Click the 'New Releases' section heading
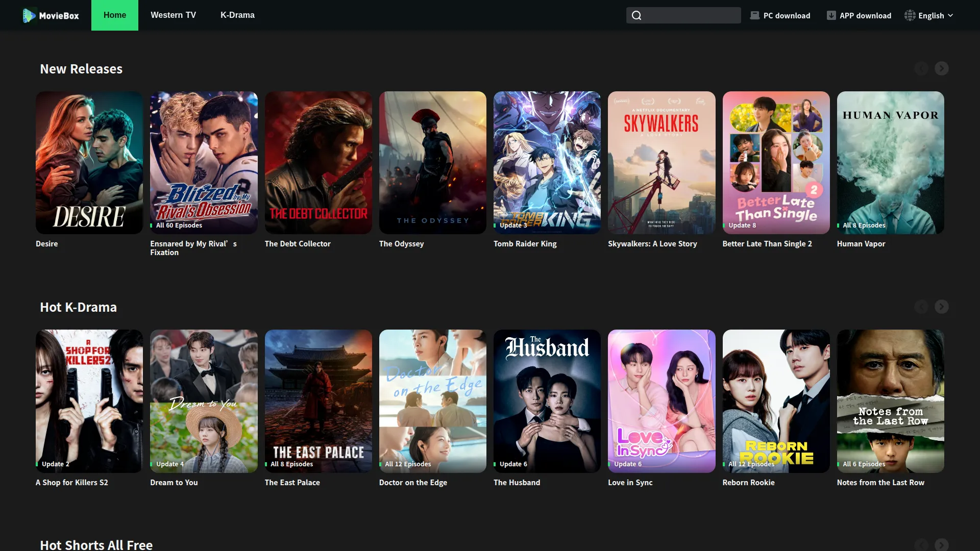Image resolution: width=980 pixels, height=551 pixels. (x=81, y=69)
